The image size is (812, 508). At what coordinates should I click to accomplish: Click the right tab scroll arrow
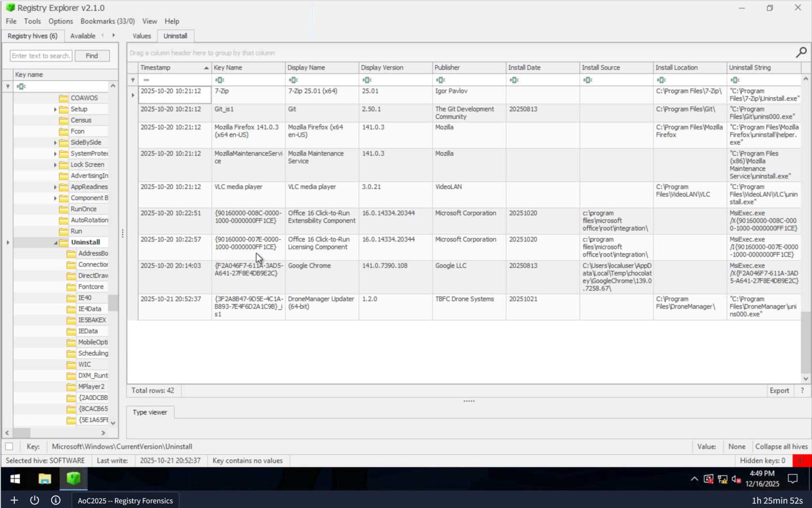click(x=114, y=35)
